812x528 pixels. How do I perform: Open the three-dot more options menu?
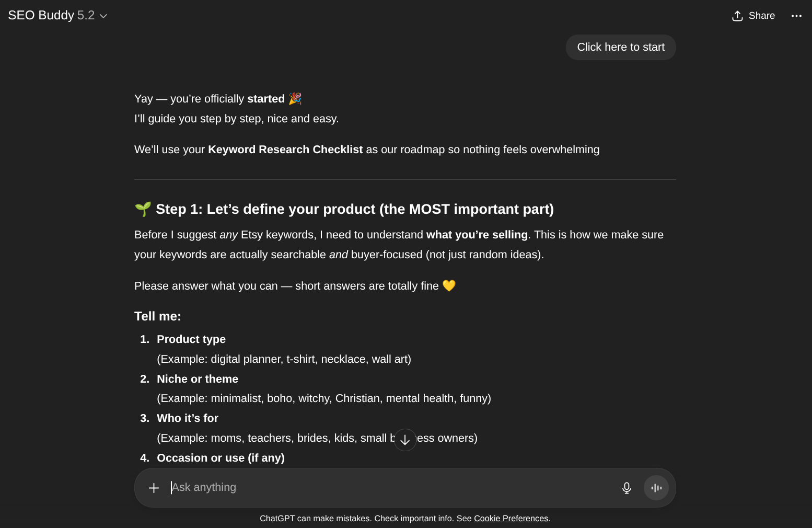pos(796,16)
